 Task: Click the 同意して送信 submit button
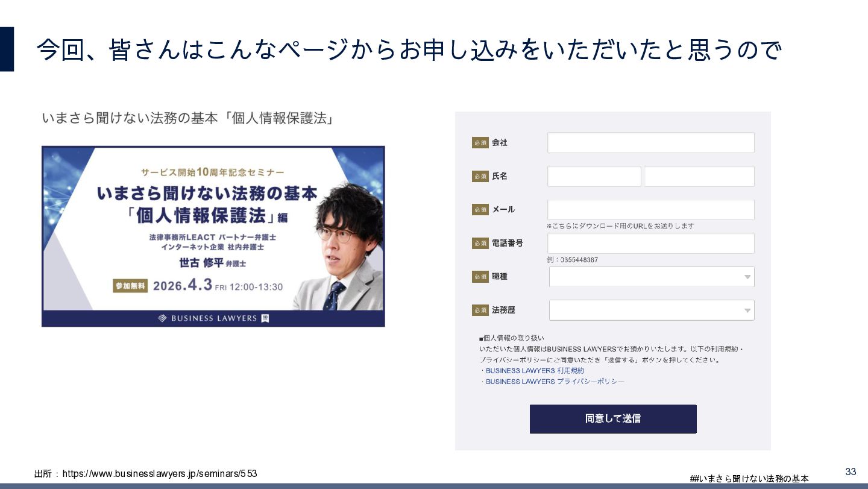613,418
